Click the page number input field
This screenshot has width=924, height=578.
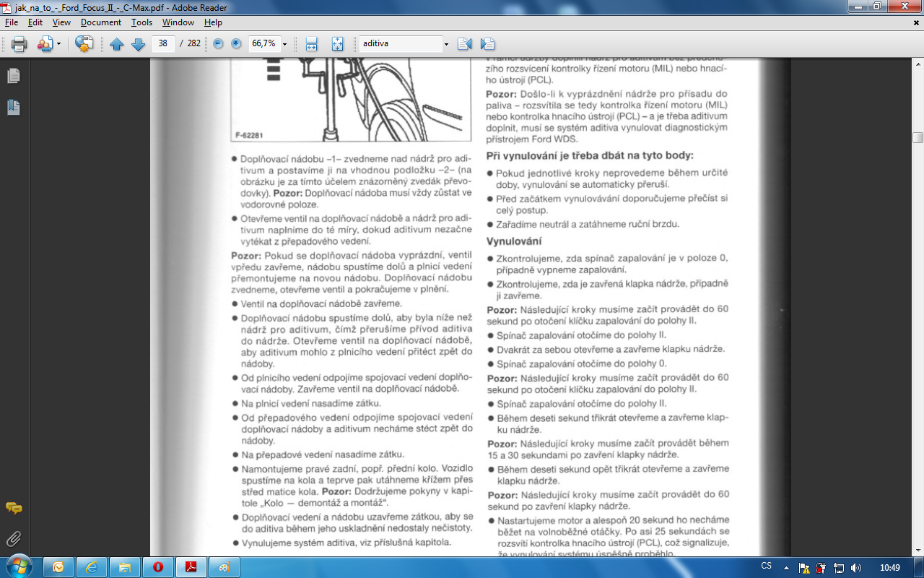(x=163, y=44)
